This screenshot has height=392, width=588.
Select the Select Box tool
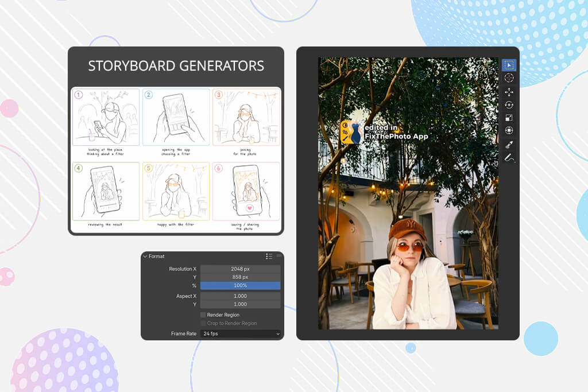(509, 65)
